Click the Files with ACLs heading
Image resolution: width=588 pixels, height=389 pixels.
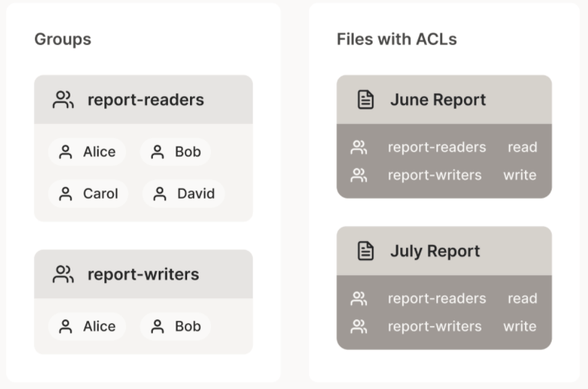pyautogui.click(x=397, y=39)
